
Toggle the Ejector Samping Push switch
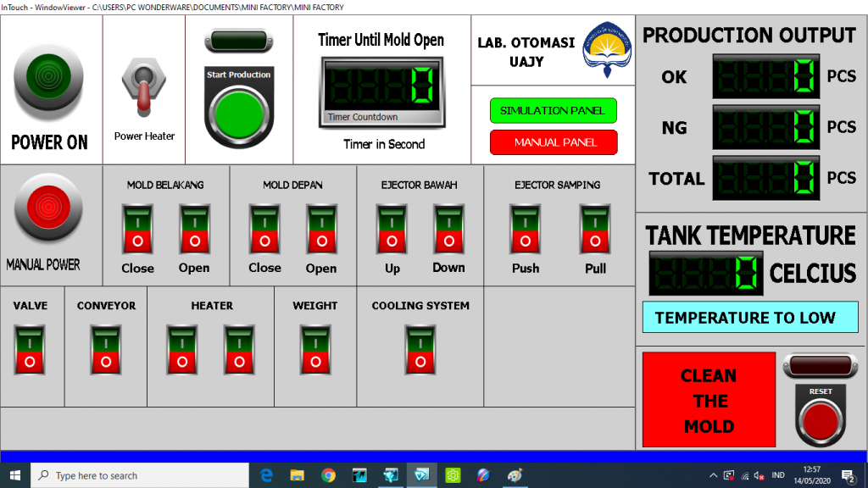525,230
